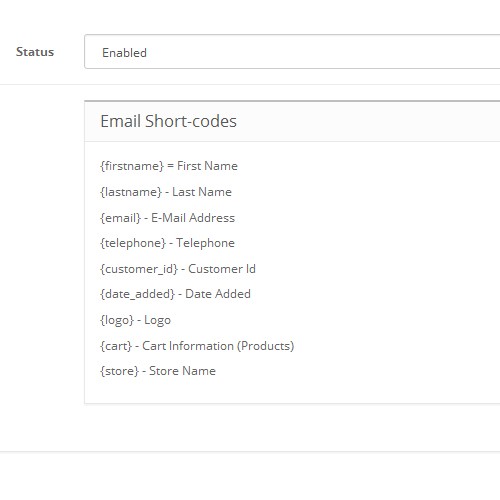The height and width of the screenshot is (500, 500).
Task: Click the Store Name description text
Action: (182, 371)
